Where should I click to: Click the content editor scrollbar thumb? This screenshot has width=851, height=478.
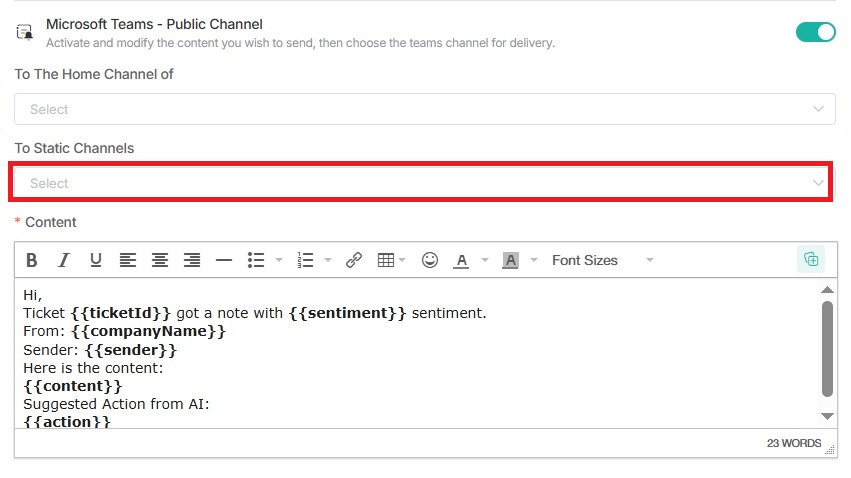click(827, 349)
